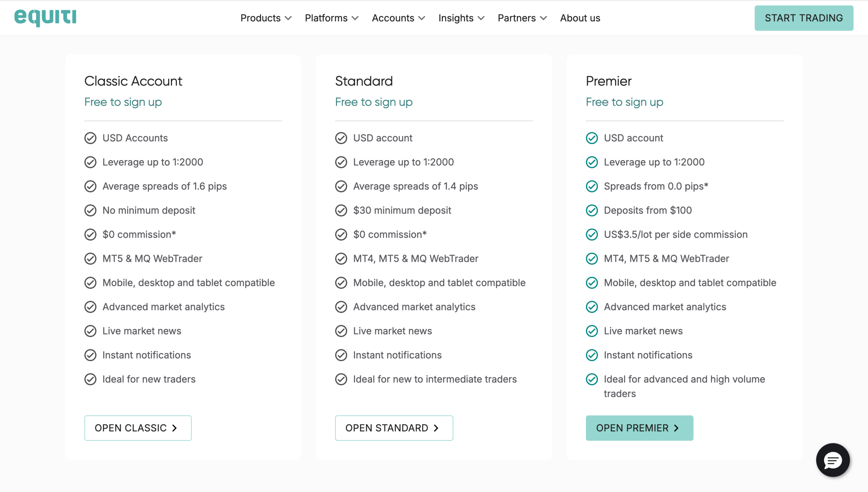Click the arrow icon in Open Classic button
Image resolution: width=868 pixels, height=492 pixels.
pyautogui.click(x=175, y=428)
